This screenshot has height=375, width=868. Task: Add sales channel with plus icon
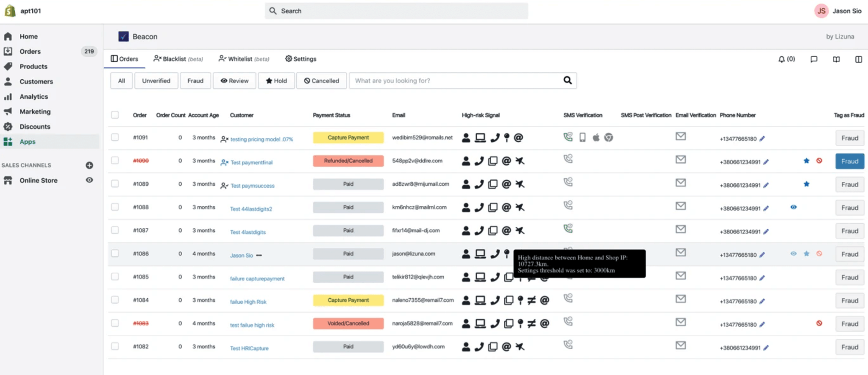(89, 165)
